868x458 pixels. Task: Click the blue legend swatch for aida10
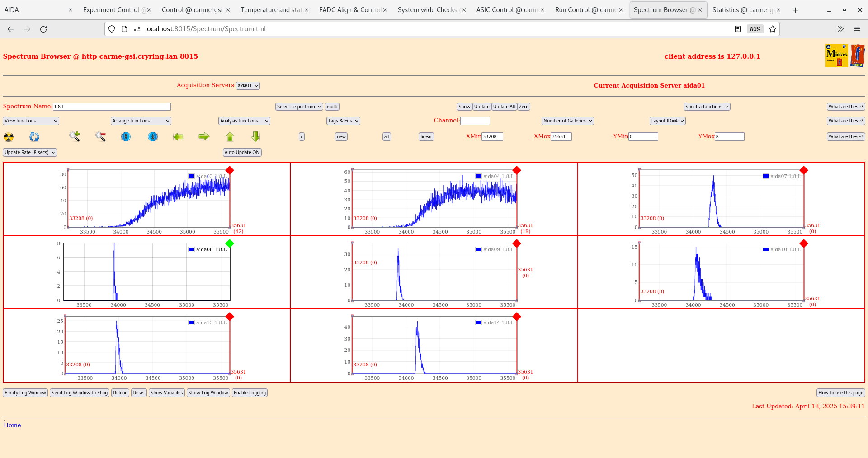coord(766,249)
